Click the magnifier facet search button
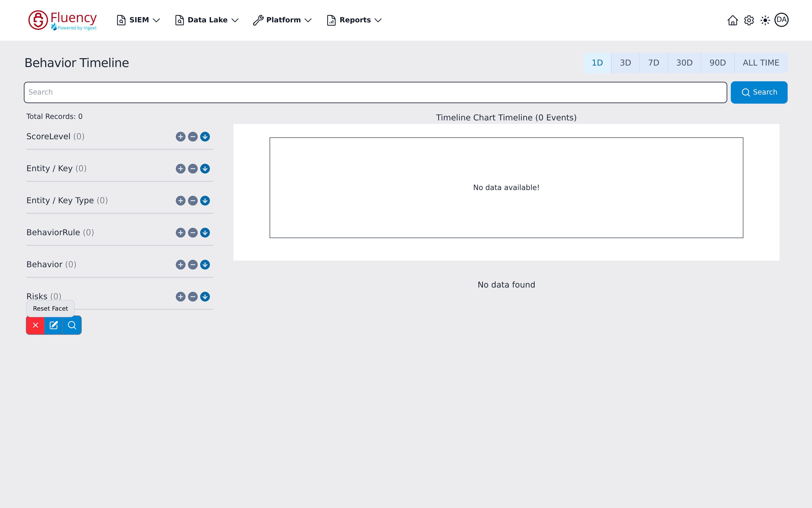Viewport: 812px width, 508px height. [72, 325]
